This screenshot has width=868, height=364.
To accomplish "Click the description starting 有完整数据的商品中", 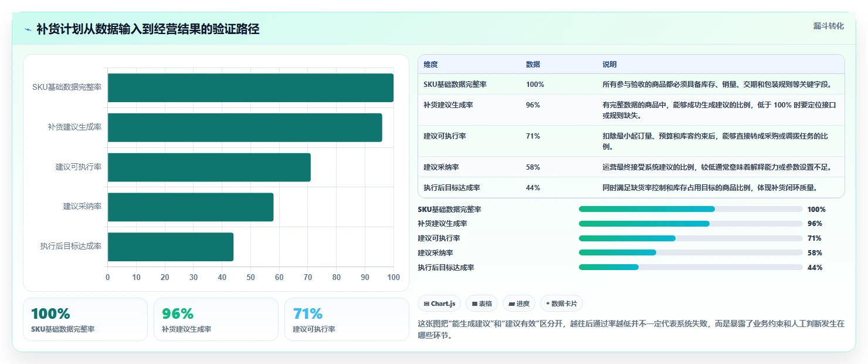I will (x=719, y=110).
